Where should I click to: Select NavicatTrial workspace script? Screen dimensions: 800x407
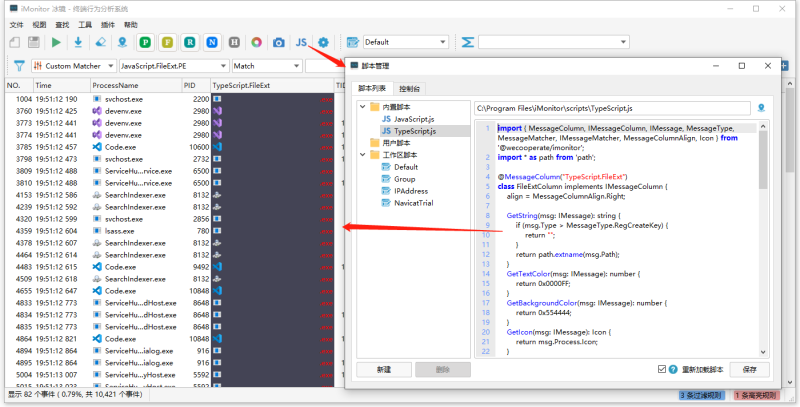413,203
